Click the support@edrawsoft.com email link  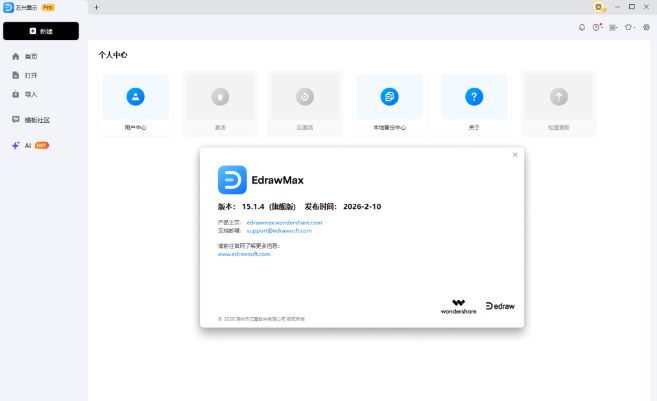pyautogui.click(x=279, y=230)
